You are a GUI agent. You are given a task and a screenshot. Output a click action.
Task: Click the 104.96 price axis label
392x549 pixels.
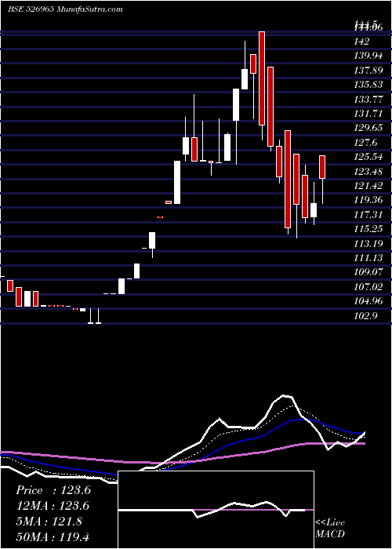[368, 301]
